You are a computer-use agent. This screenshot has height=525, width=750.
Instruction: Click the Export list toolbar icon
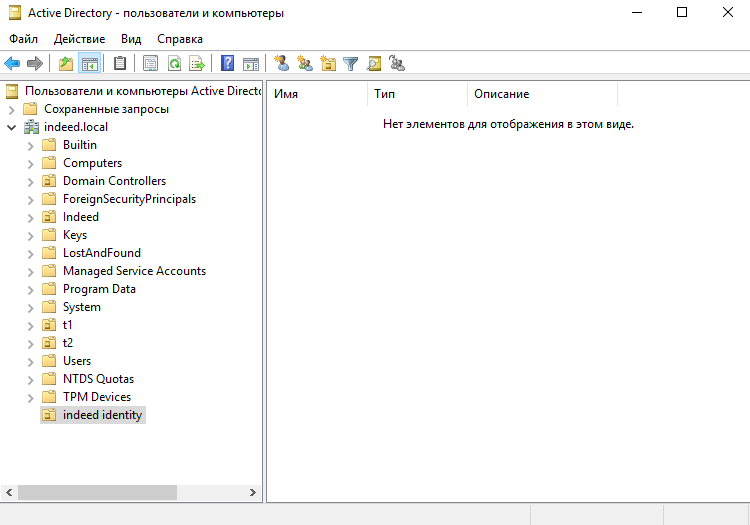197,64
